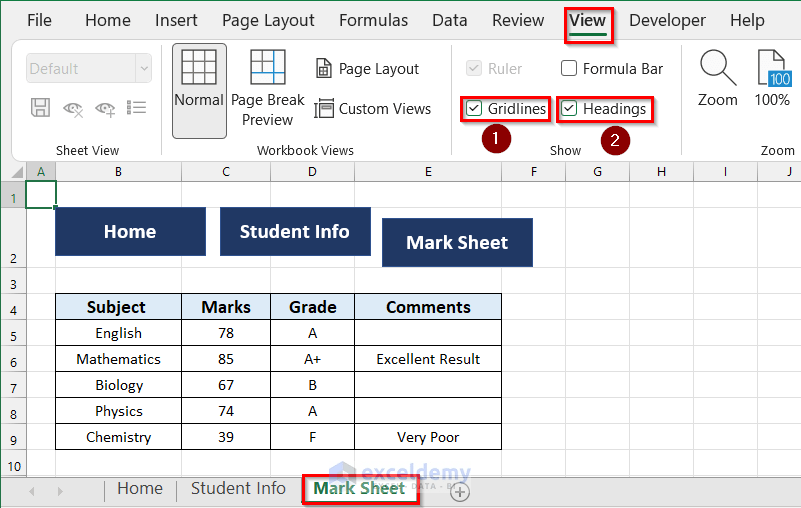
Task: Select the marks cell showing 85
Action: tap(226, 359)
